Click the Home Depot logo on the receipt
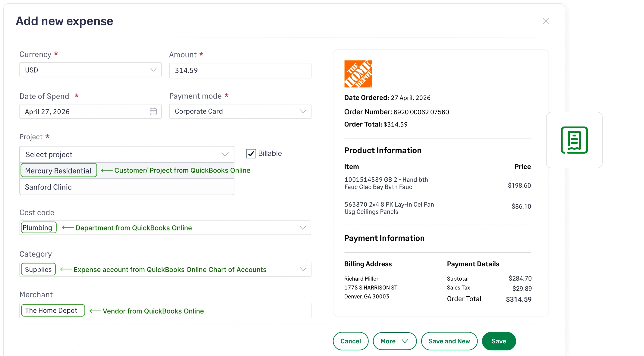The height and width of the screenshot is (356, 644). pos(358,74)
